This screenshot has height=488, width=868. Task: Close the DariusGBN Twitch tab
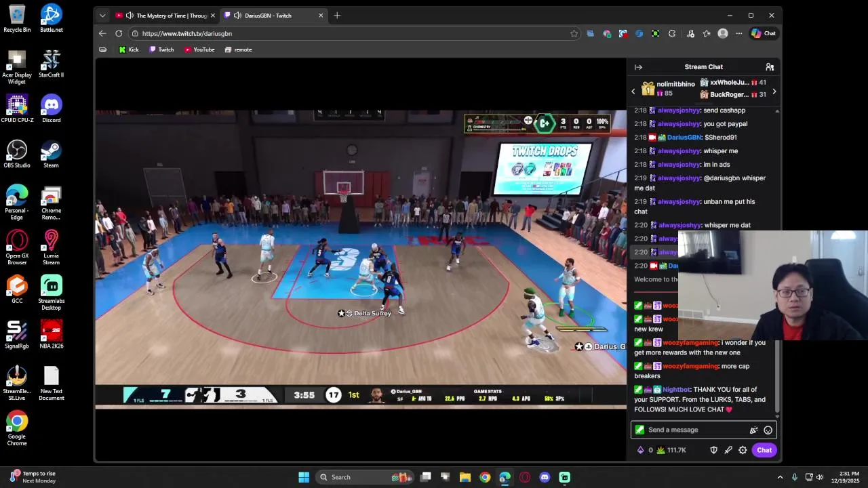(x=321, y=16)
